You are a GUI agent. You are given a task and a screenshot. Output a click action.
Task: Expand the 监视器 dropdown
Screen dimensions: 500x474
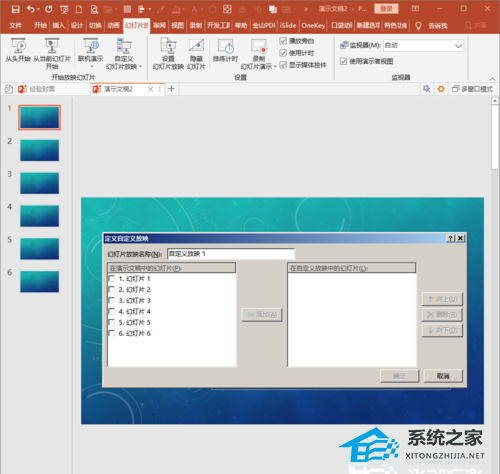pos(459,45)
